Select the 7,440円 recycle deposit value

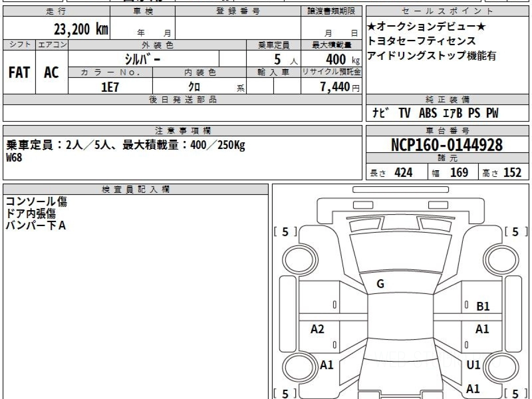tap(340, 87)
